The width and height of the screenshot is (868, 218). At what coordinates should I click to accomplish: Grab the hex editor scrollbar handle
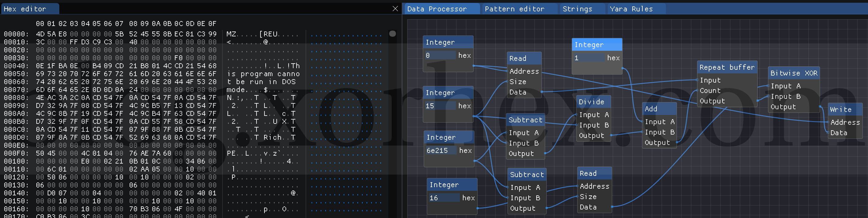click(392, 34)
